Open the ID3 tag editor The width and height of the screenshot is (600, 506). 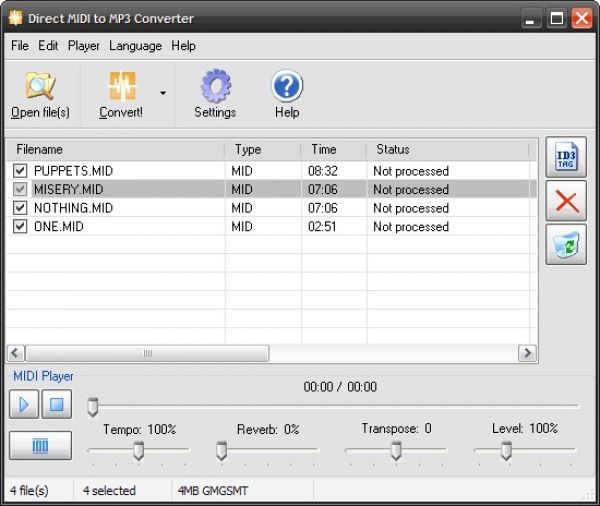566,157
